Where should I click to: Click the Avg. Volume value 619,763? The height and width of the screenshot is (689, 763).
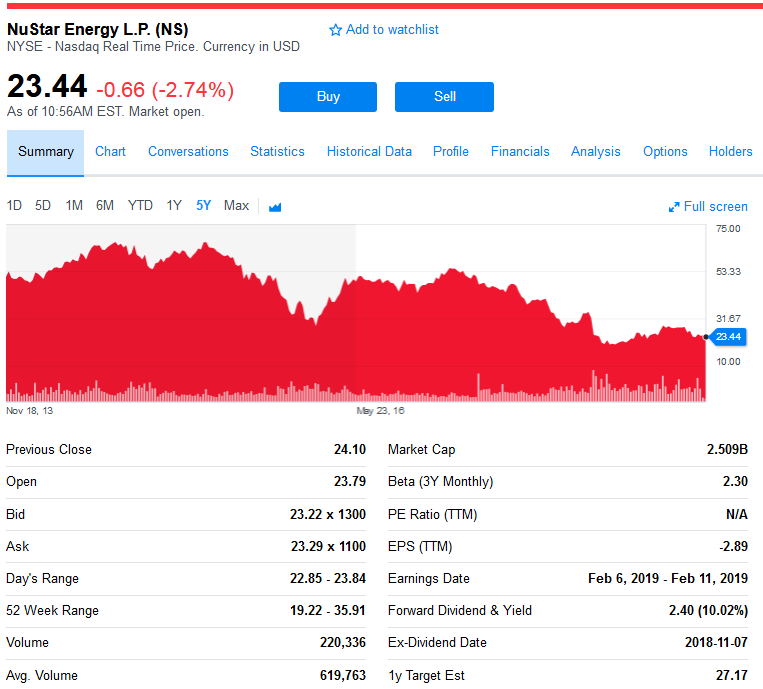point(343,676)
